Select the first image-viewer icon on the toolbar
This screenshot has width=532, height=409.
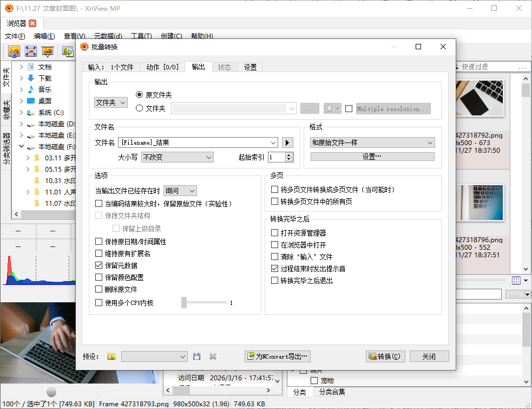pyautogui.click(x=15, y=51)
